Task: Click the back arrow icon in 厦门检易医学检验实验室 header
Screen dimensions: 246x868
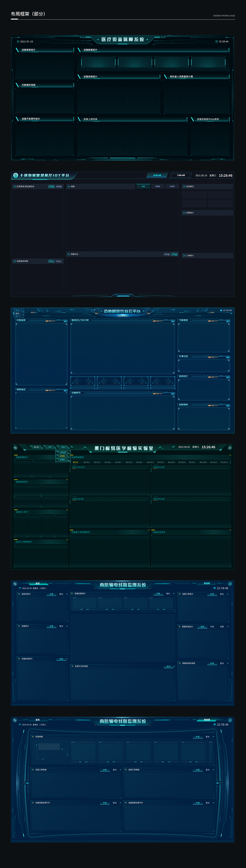Action: coord(15,448)
